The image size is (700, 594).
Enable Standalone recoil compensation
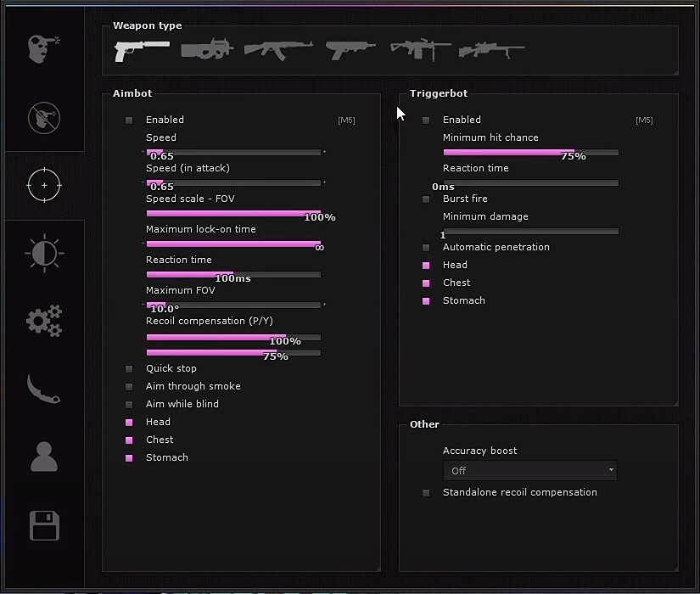426,493
